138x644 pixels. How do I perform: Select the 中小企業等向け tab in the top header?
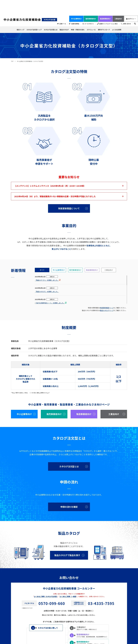tap(76, 19)
